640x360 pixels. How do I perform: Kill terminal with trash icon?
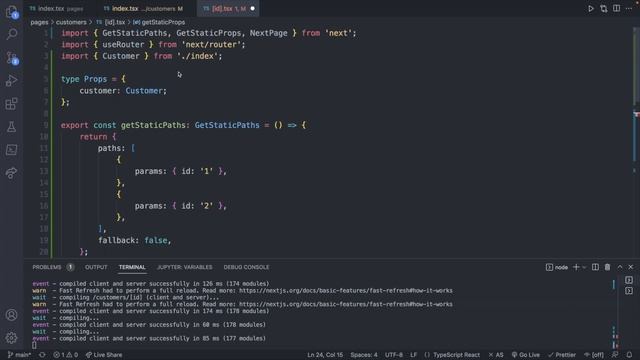coord(607,267)
